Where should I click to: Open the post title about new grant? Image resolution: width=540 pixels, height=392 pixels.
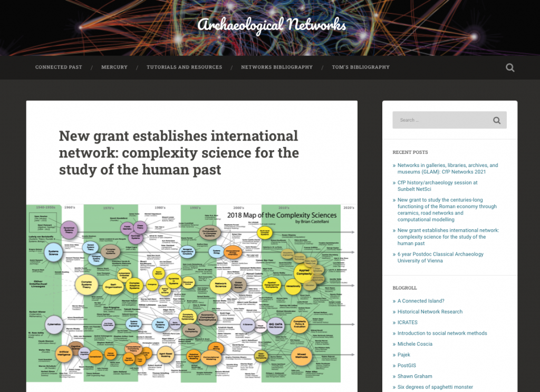click(x=179, y=152)
